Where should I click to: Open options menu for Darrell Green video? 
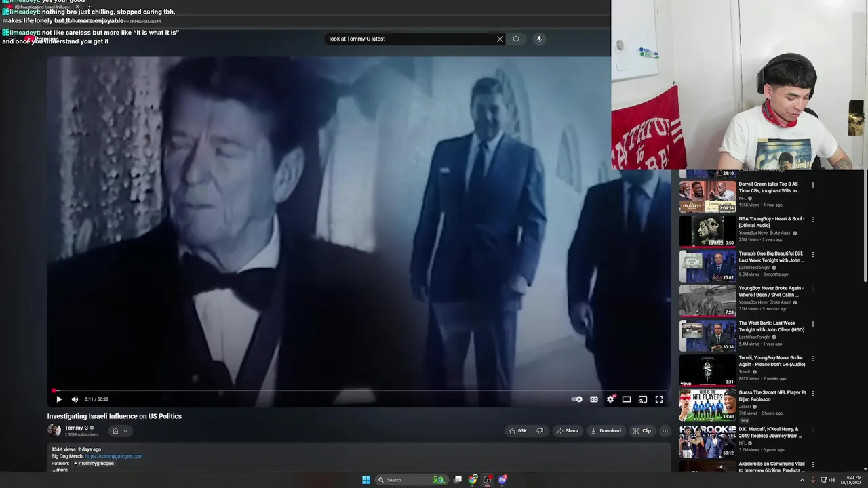click(813, 184)
